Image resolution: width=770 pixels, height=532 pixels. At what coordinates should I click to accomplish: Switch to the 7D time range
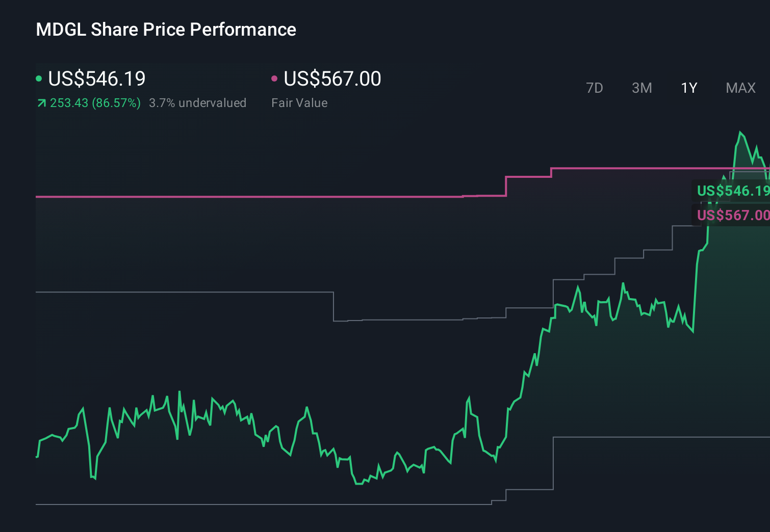coord(595,88)
